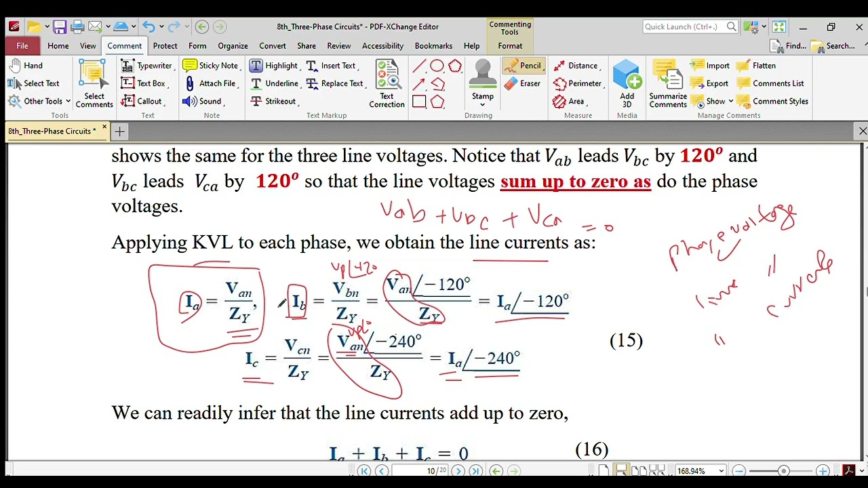Switch to the Protect ribbon tab
The width and height of the screenshot is (868, 488).
click(165, 45)
